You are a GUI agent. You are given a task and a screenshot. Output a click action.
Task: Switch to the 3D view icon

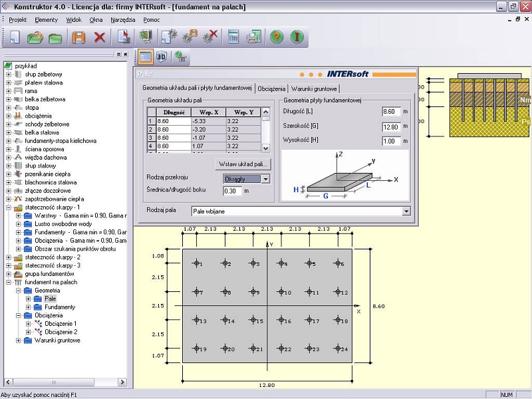point(162,57)
